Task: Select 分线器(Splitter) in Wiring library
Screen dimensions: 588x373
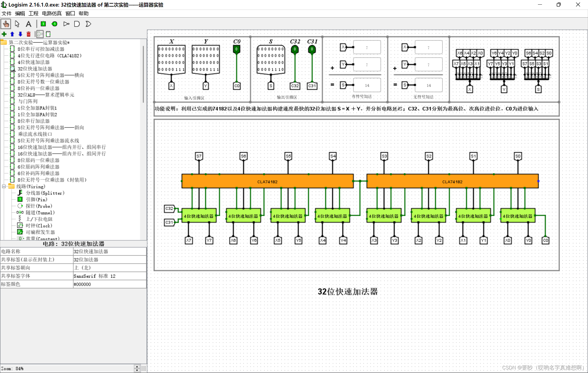Action: [45, 193]
